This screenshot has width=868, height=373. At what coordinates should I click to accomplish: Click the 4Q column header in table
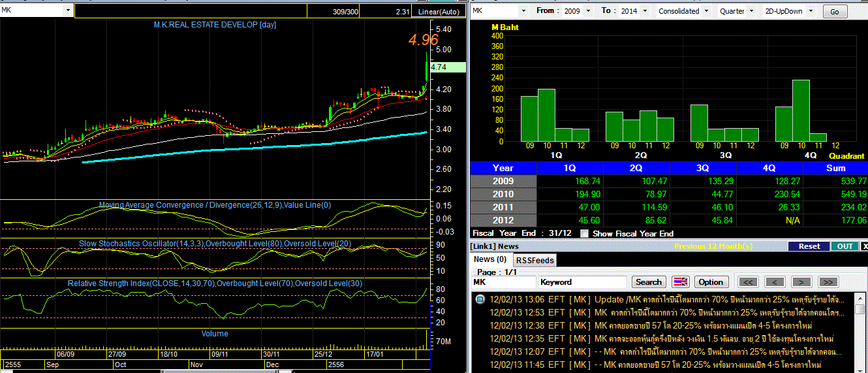(x=769, y=168)
